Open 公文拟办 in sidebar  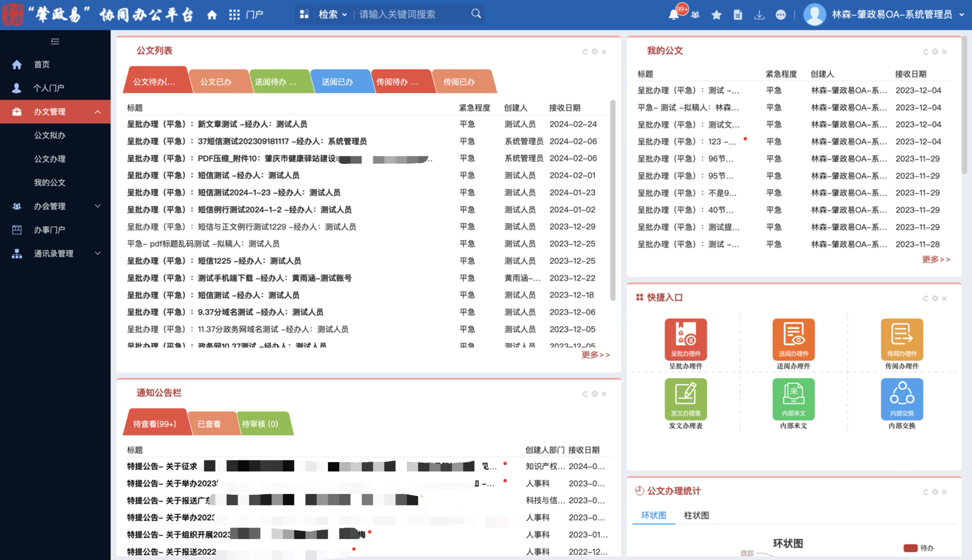point(50,135)
